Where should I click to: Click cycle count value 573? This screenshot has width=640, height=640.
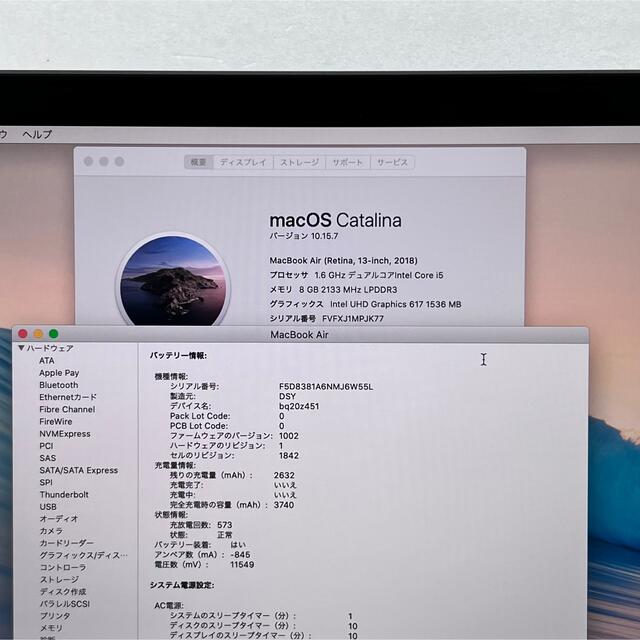tap(224, 525)
